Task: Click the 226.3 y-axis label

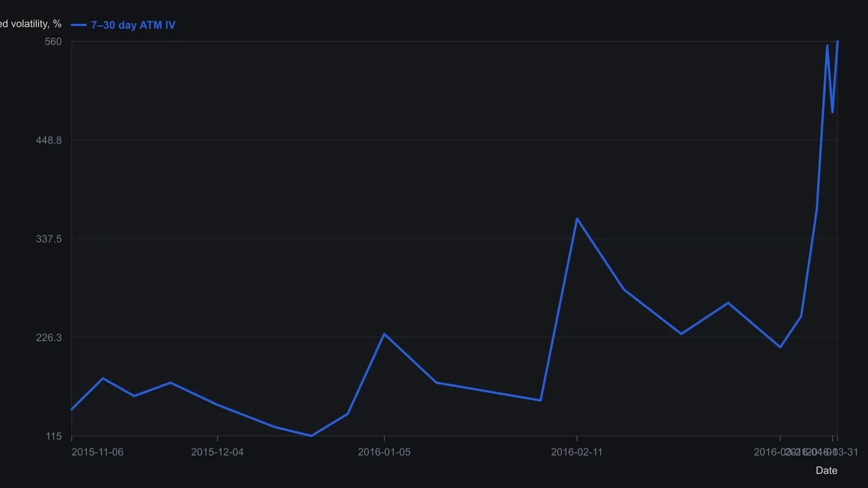Action: tap(49, 338)
